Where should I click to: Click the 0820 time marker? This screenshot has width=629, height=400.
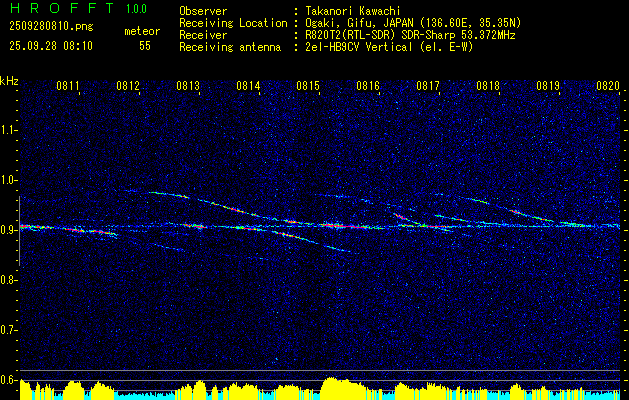(x=608, y=86)
